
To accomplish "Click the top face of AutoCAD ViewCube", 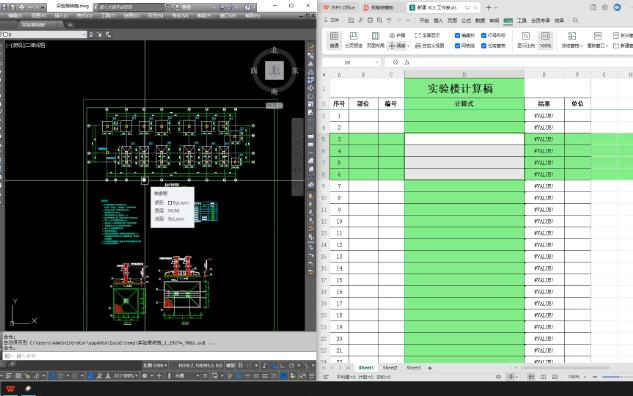I will click(275, 71).
